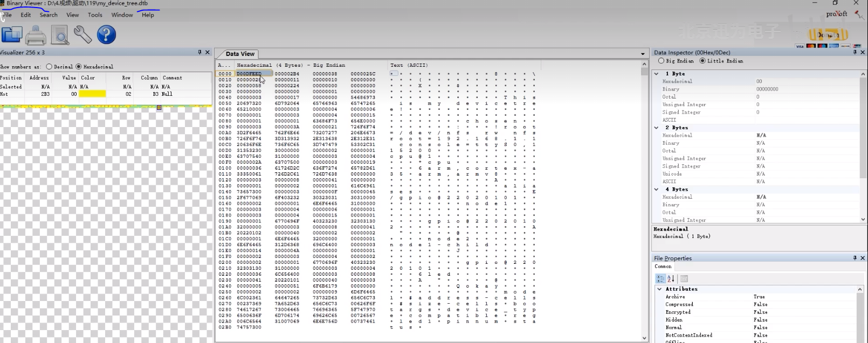Open the View menu
Image resolution: width=868 pixels, height=343 pixels.
pyautogui.click(x=72, y=15)
